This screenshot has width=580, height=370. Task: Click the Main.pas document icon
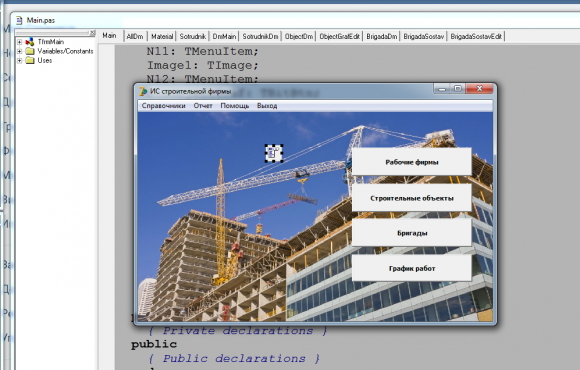tap(19, 20)
